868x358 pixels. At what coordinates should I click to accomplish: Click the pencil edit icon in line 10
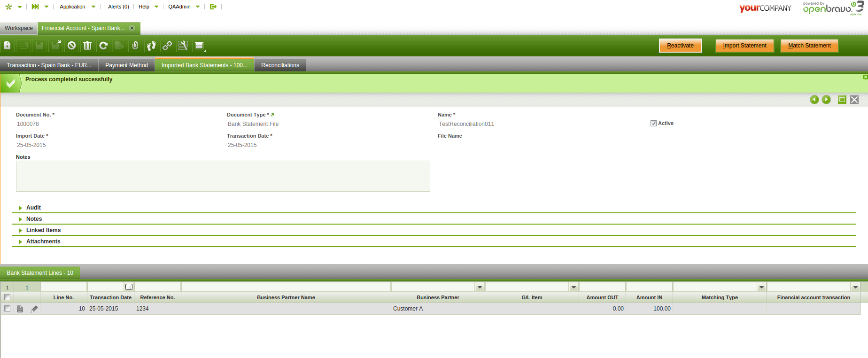pos(34,309)
